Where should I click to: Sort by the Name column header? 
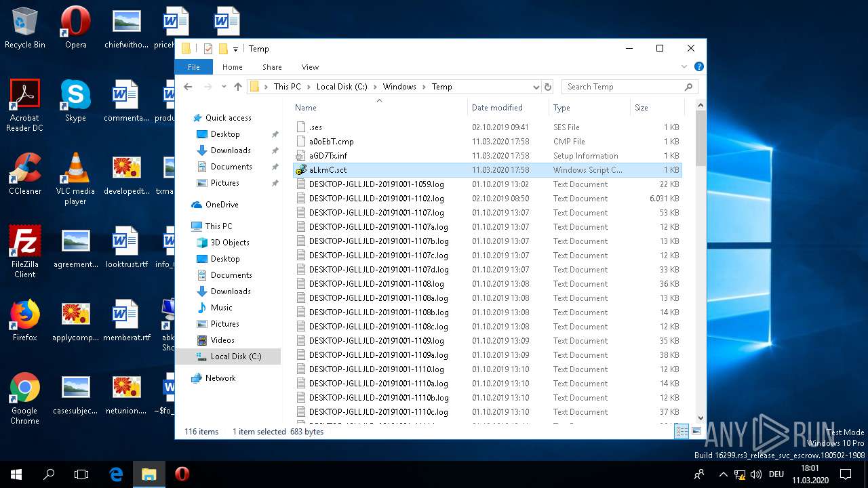point(380,108)
